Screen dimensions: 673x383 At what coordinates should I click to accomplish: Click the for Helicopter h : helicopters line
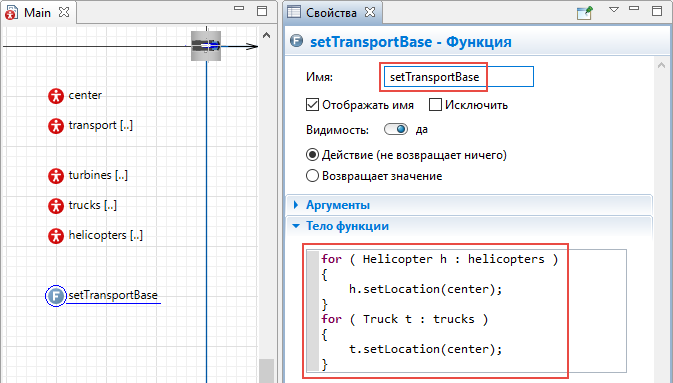[440, 259]
